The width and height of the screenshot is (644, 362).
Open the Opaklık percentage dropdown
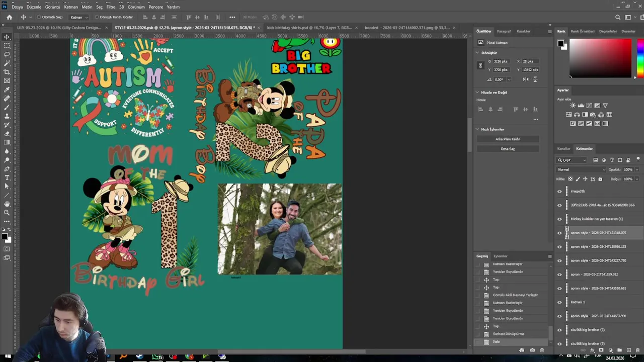coord(636,169)
